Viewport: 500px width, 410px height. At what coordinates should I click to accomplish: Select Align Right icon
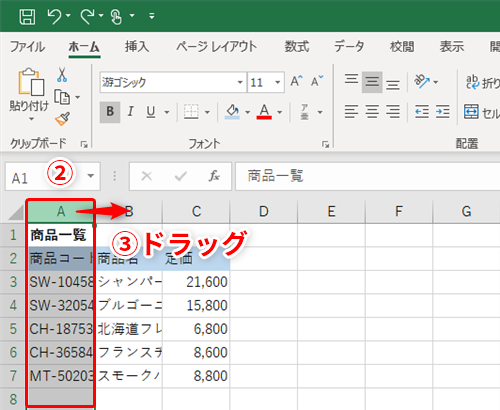pyautogui.click(x=393, y=112)
